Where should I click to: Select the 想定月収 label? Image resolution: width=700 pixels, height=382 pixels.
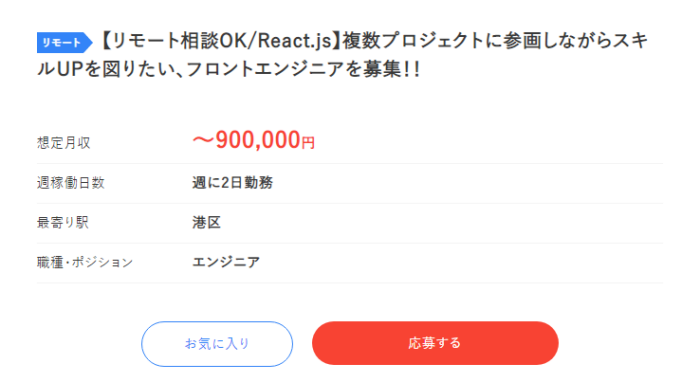(x=64, y=143)
